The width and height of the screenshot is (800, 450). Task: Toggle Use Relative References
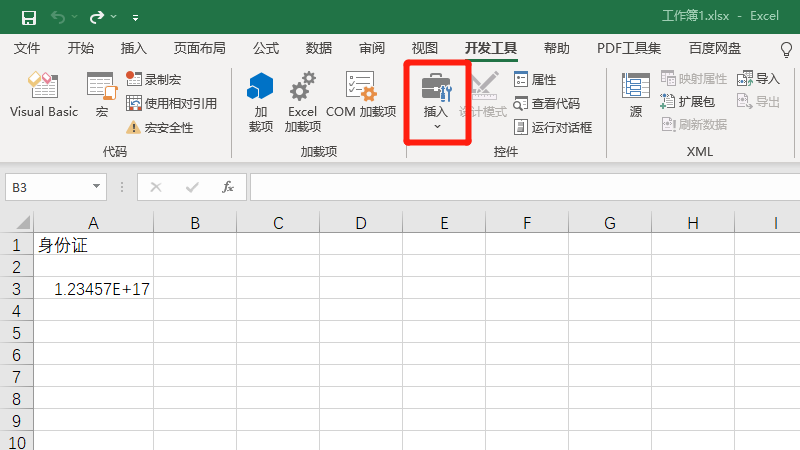(x=171, y=103)
